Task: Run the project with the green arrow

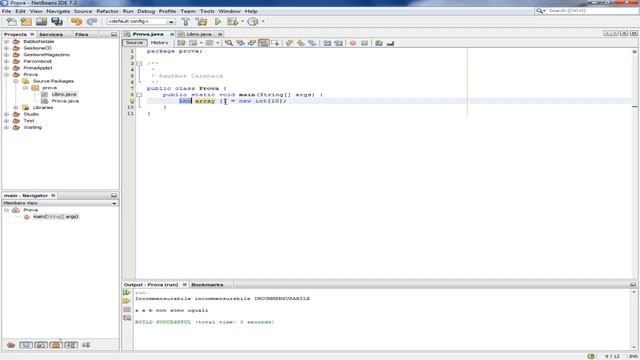Action: point(218,22)
